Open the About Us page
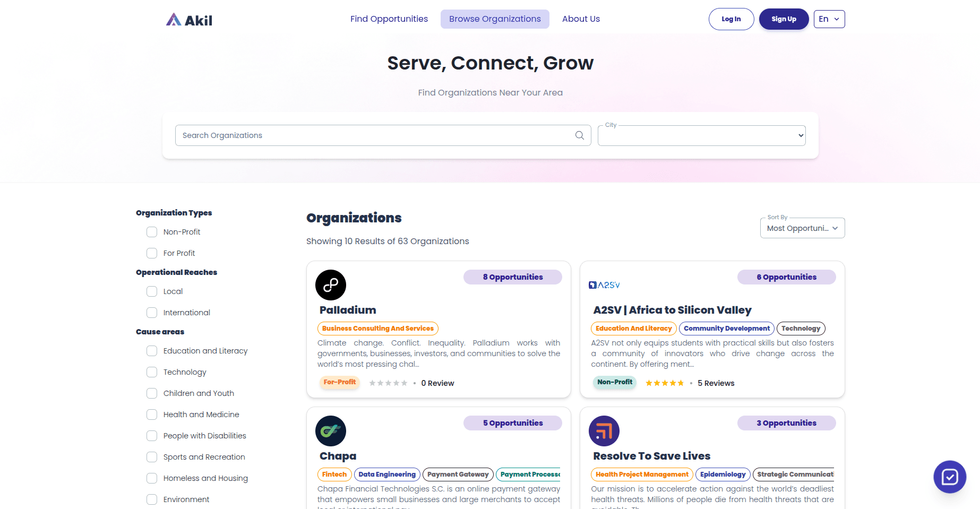The width and height of the screenshot is (980, 509). coord(581,19)
